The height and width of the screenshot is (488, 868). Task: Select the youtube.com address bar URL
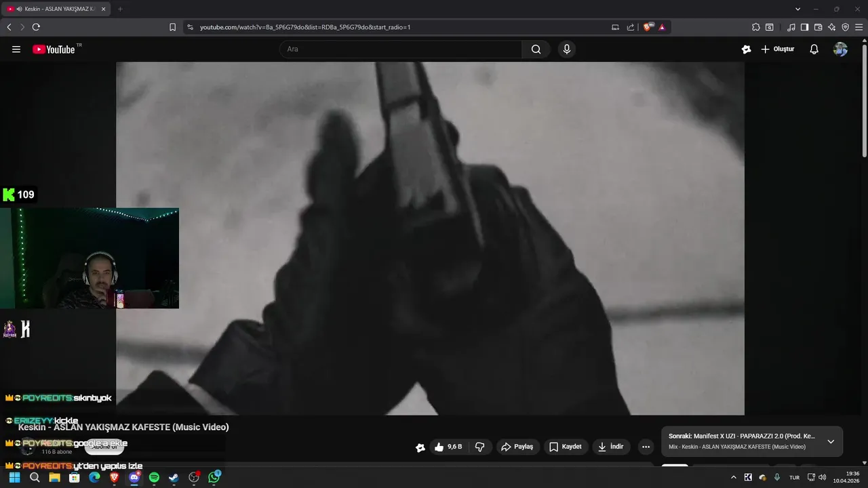pyautogui.click(x=305, y=27)
